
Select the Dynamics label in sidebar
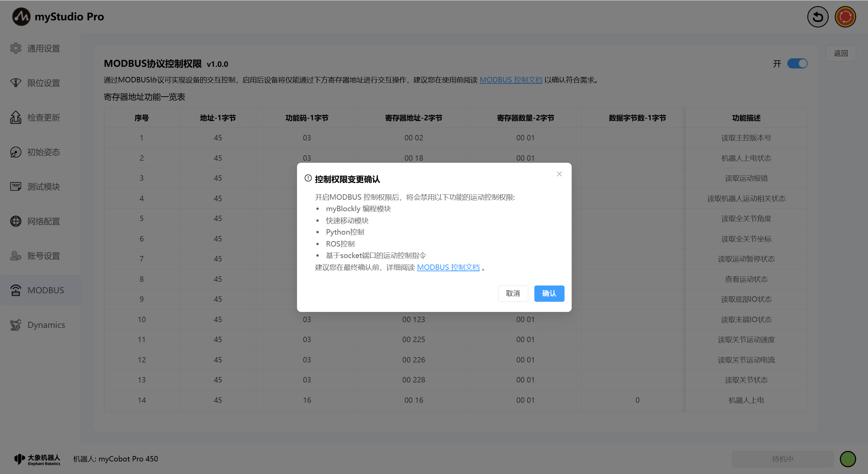pyautogui.click(x=46, y=325)
